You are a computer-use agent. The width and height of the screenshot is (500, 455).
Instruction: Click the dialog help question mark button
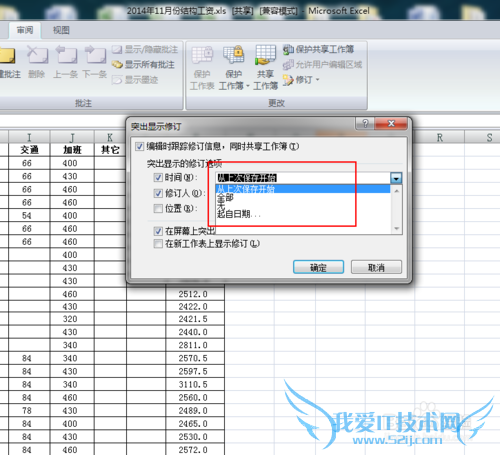click(x=365, y=124)
